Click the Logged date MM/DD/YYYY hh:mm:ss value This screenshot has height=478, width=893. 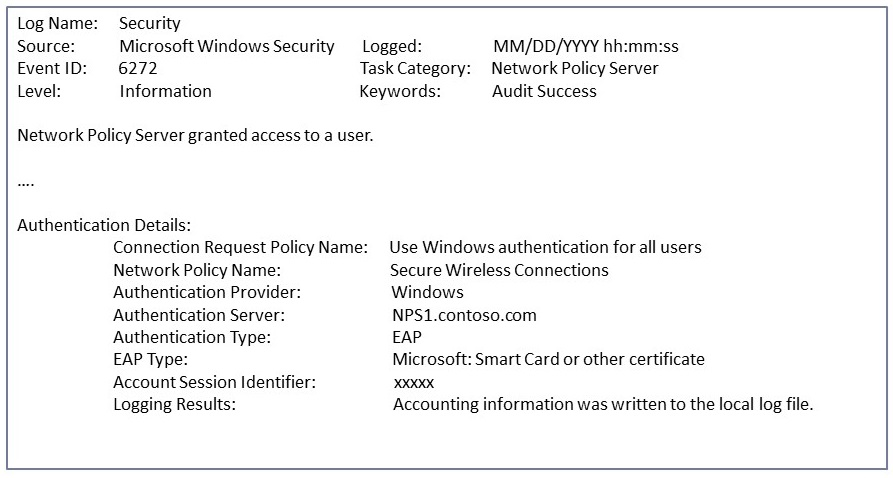pos(586,46)
